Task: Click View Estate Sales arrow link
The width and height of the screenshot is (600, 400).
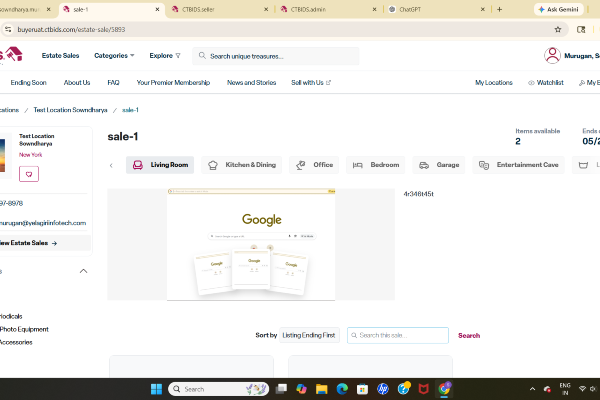Action: tap(29, 243)
